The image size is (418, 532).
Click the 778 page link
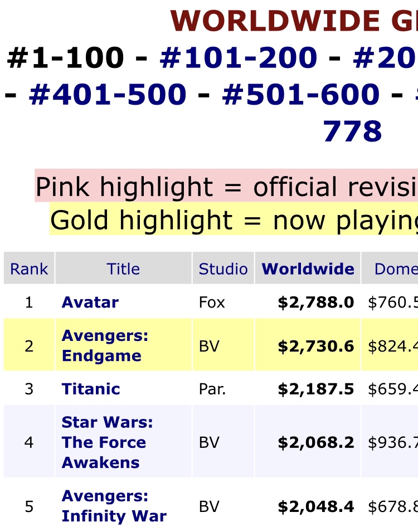coord(352,131)
